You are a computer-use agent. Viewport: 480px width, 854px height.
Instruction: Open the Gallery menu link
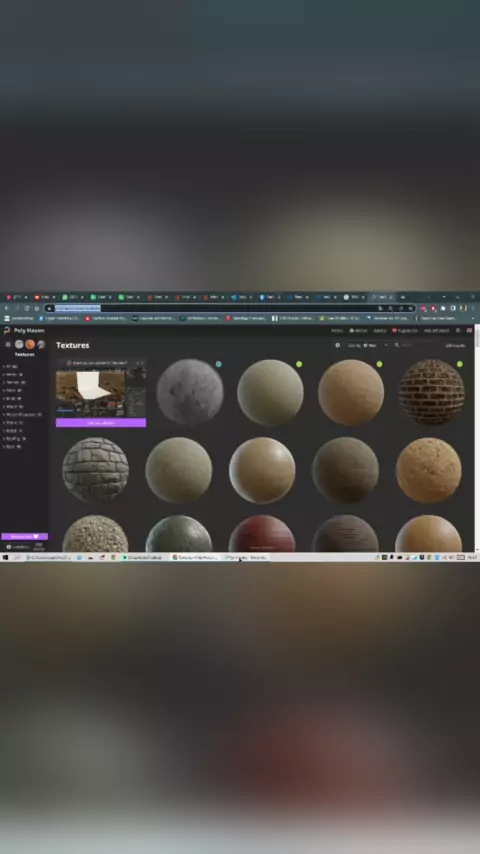pyautogui.click(x=380, y=330)
